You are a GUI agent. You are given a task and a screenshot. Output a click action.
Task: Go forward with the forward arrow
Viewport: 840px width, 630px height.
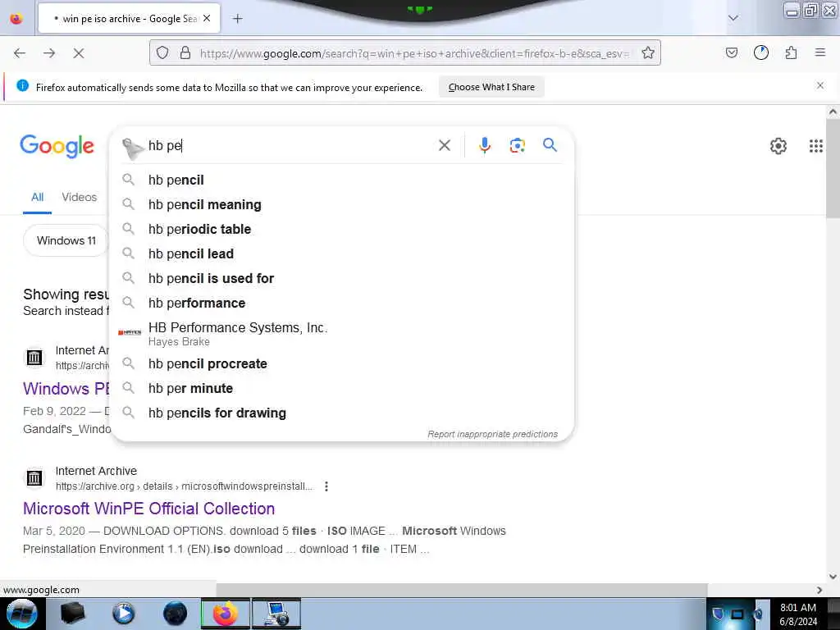(x=49, y=53)
